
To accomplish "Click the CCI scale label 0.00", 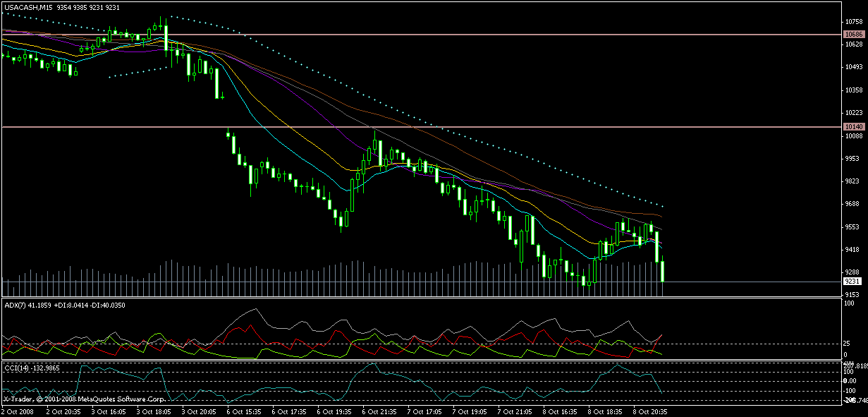I will click(851, 381).
